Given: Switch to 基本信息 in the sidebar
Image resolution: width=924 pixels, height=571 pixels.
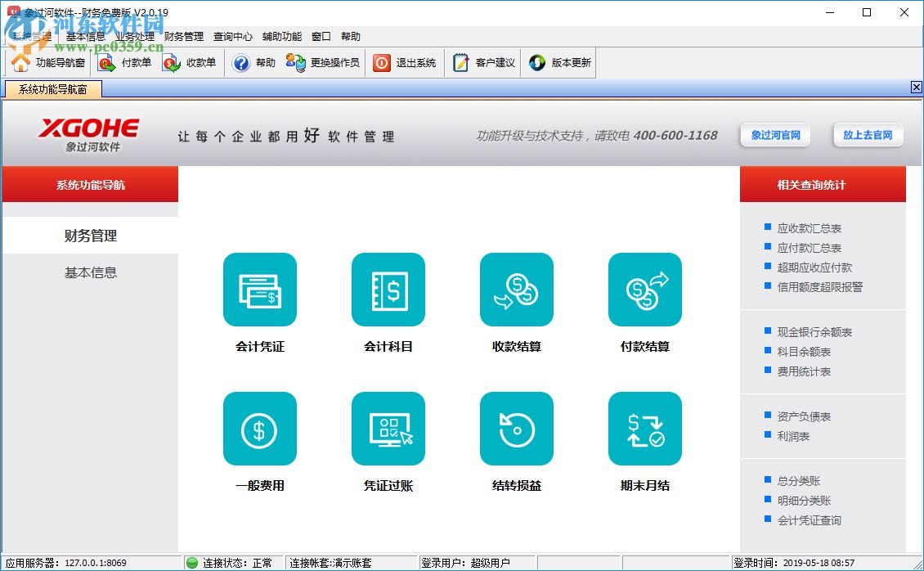Looking at the screenshot, I should pos(90,272).
